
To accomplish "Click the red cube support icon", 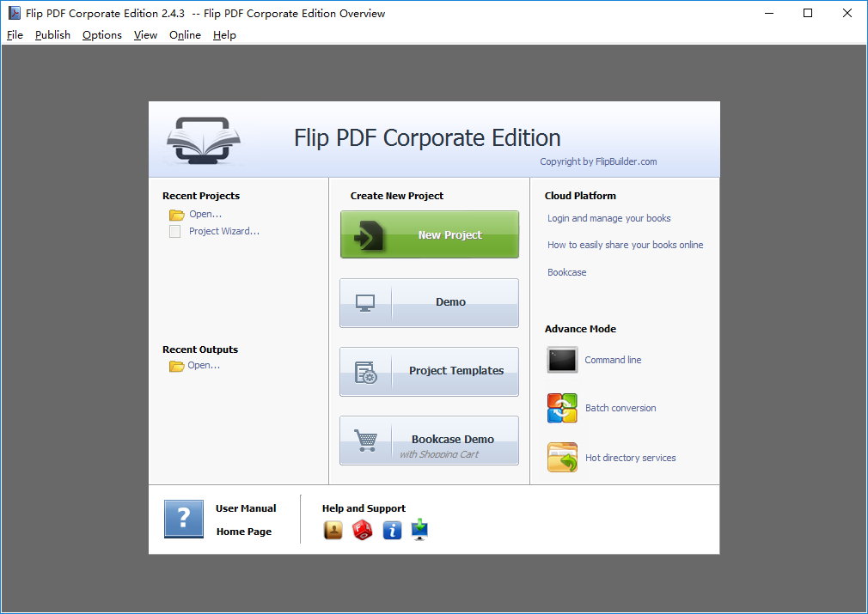I will [362, 530].
